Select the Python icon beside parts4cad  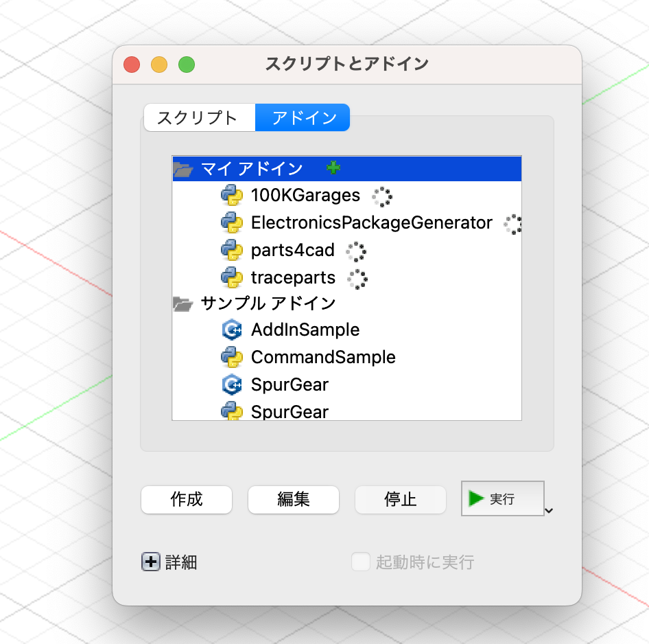(232, 250)
